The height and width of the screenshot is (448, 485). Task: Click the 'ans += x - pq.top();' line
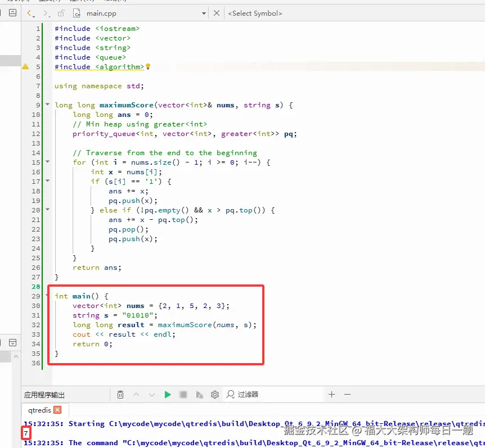pyautogui.click(x=153, y=220)
